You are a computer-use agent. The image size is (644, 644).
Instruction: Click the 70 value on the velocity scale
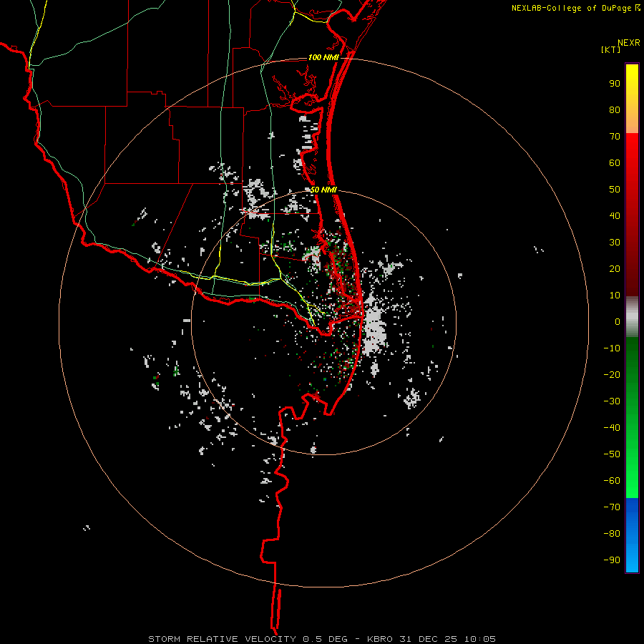(615, 137)
